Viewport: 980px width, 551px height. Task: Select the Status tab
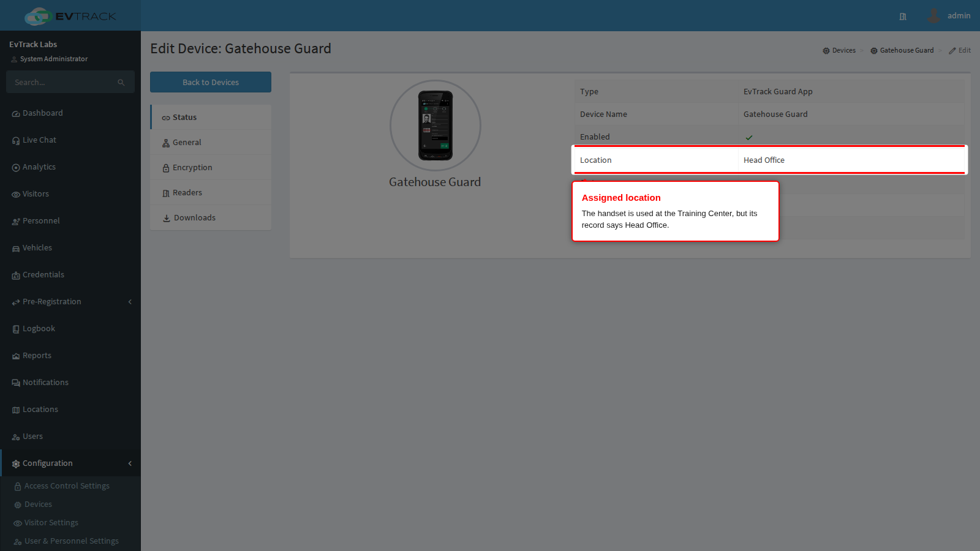pyautogui.click(x=211, y=118)
